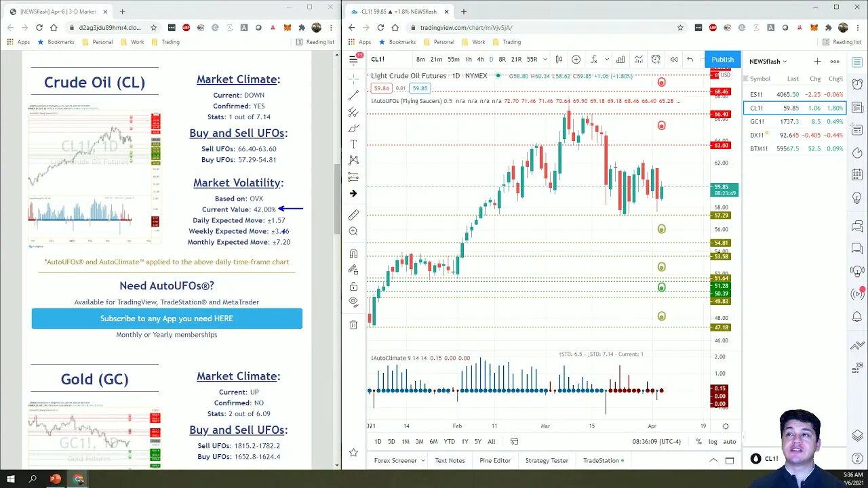Viewport: 868px width, 488px height.
Task: Open the Text Notes tab
Action: pos(450,460)
